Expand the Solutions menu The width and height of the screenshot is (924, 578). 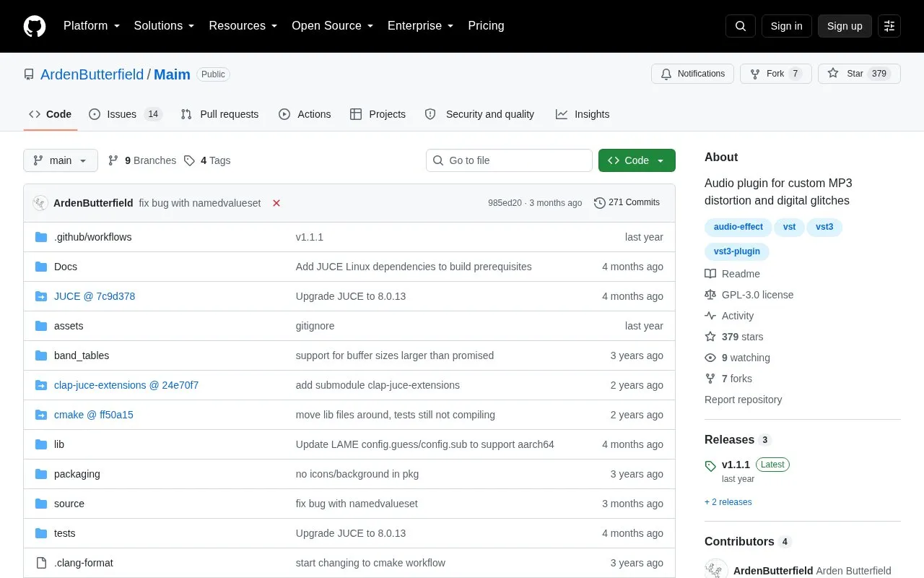(165, 26)
